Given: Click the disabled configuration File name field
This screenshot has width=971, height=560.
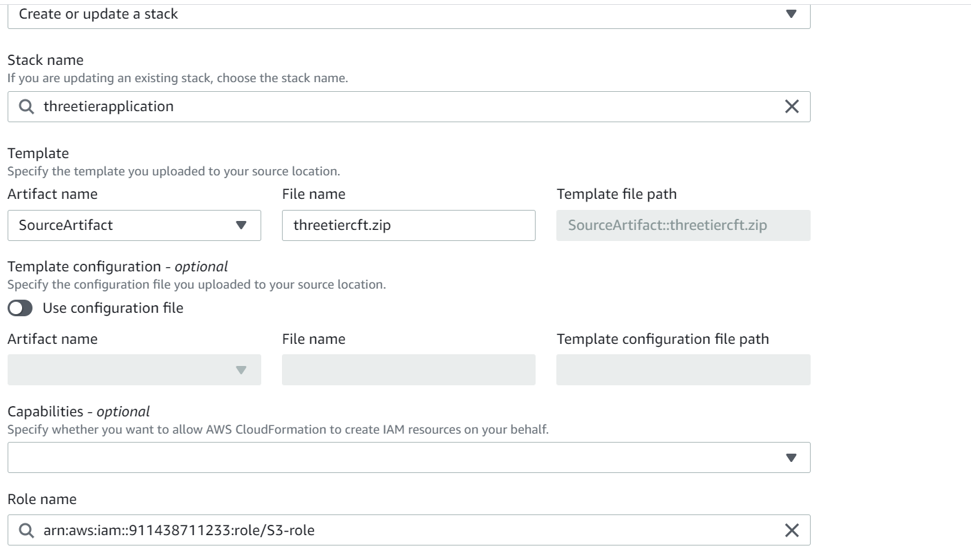Looking at the screenshot, I should (408, 370).
